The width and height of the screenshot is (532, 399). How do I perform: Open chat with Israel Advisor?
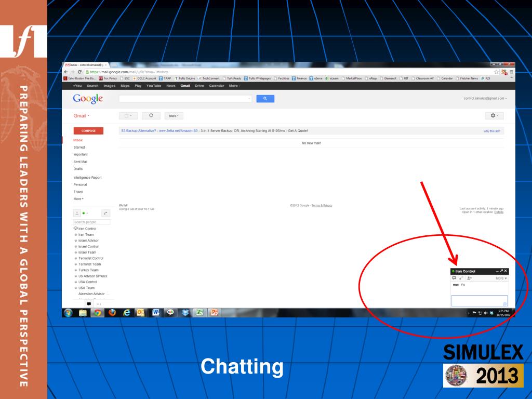point(88,241)
